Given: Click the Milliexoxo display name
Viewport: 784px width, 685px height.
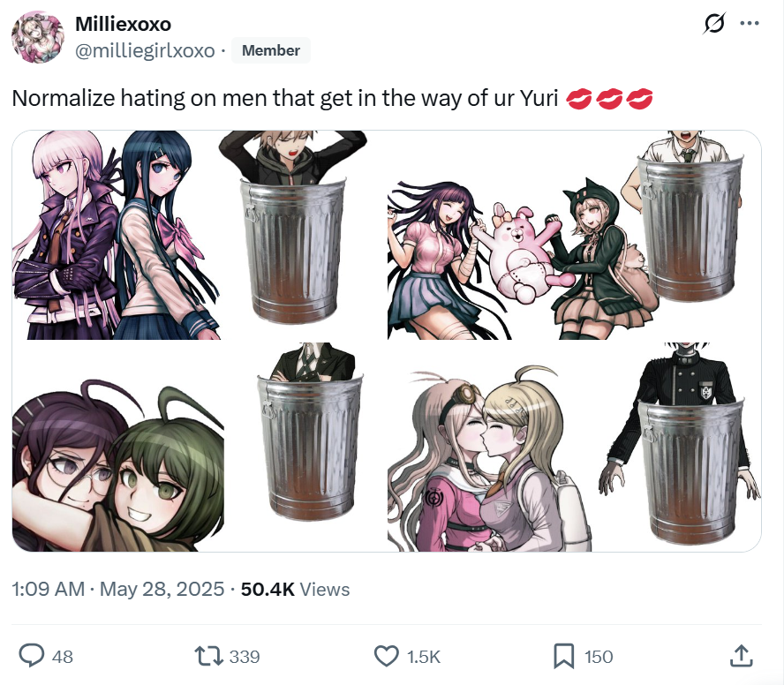Looking at the screenshot, I should [123, 24].
